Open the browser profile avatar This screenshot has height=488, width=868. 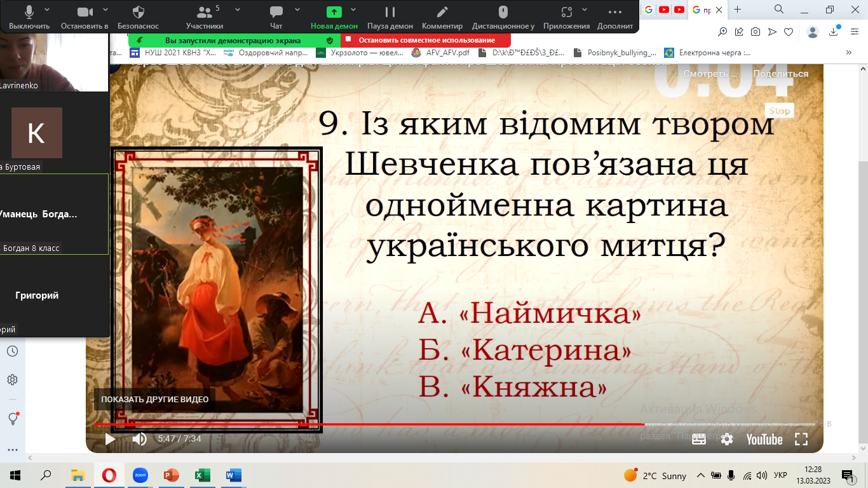tap(813, 32)
